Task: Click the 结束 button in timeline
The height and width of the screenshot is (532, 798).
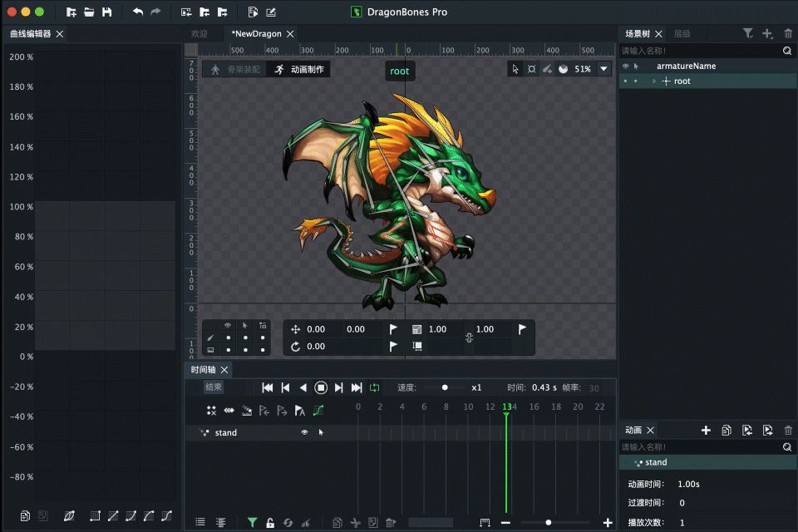Action: [x=214, y=387]
